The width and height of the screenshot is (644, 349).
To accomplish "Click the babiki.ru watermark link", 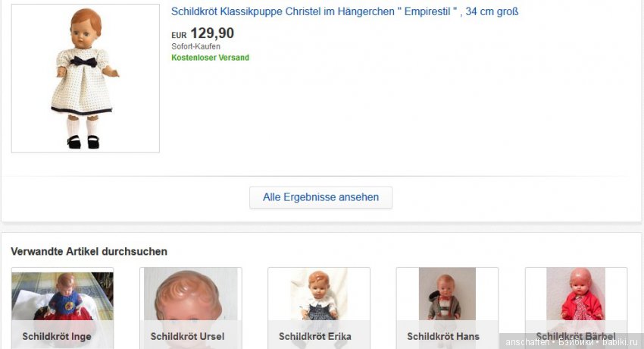I will click(621, 342).
